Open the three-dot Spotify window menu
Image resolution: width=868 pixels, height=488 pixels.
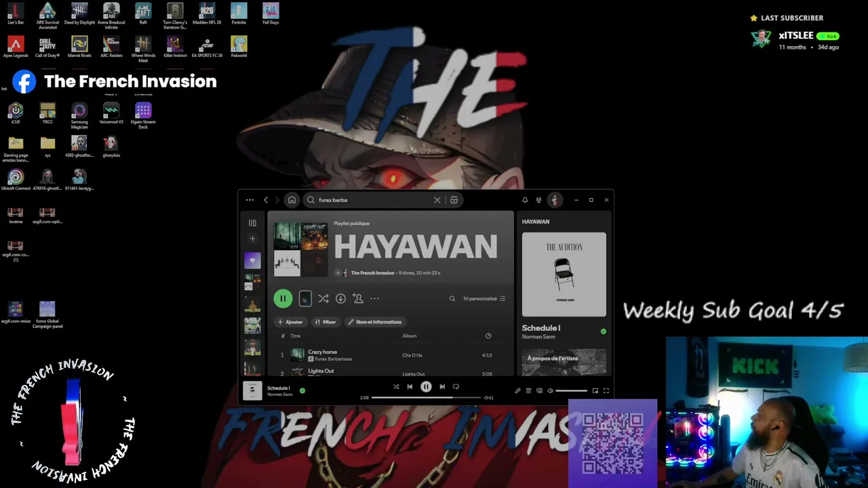[250, 200]
